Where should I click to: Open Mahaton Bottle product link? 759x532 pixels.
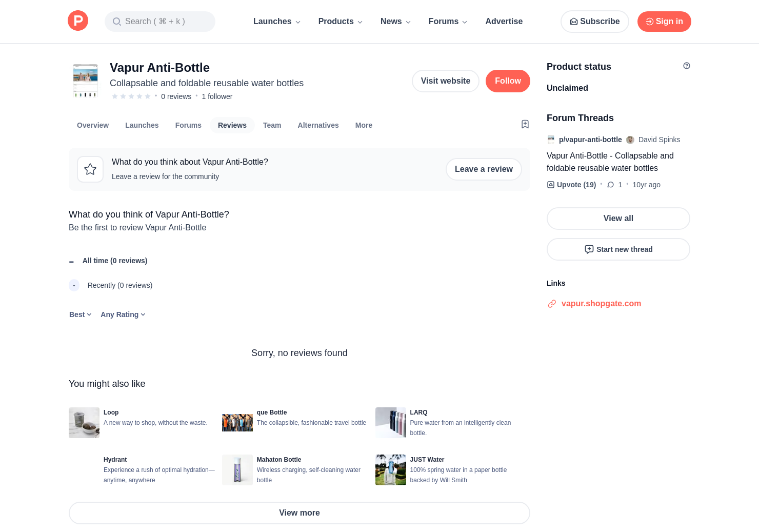(279, 460)
